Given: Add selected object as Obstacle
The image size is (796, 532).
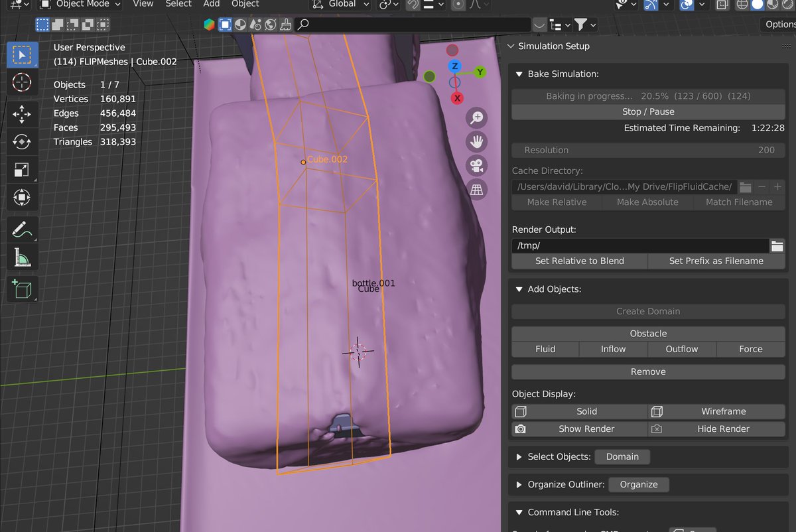Looking at the screenshot, I should 648,334.
